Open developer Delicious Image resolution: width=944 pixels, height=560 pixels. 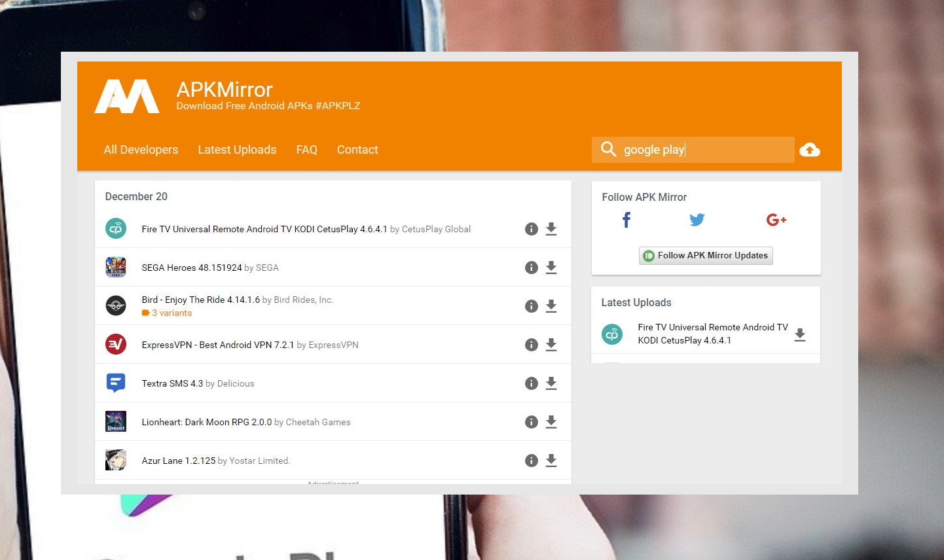(236, 383)
